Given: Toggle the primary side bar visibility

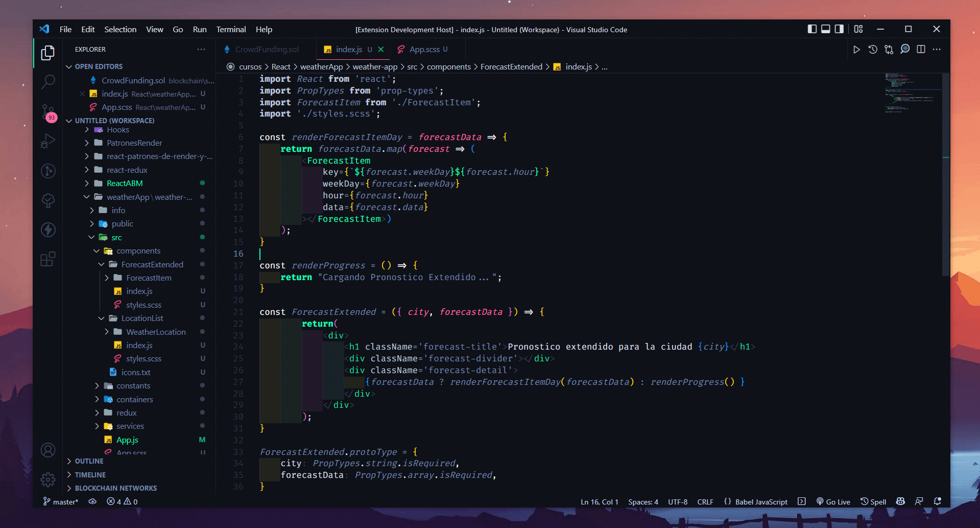Looking at the screenshot, I should coord(812,29).
